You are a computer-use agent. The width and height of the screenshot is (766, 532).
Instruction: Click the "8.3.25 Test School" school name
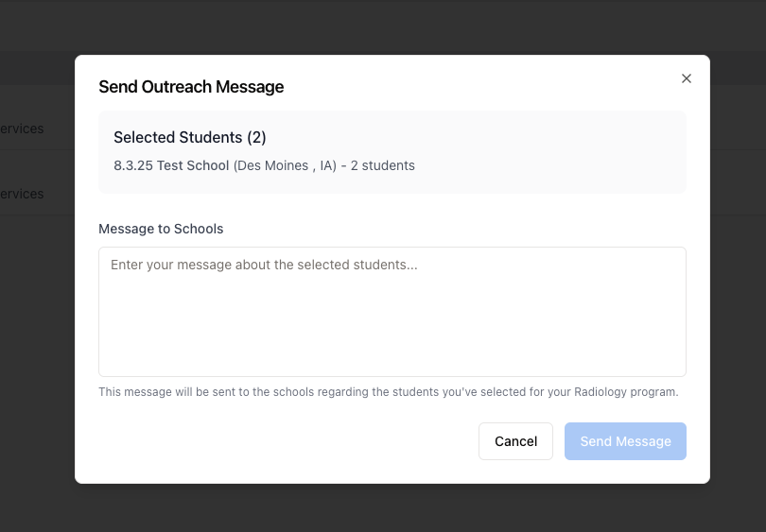click(171, 165)
